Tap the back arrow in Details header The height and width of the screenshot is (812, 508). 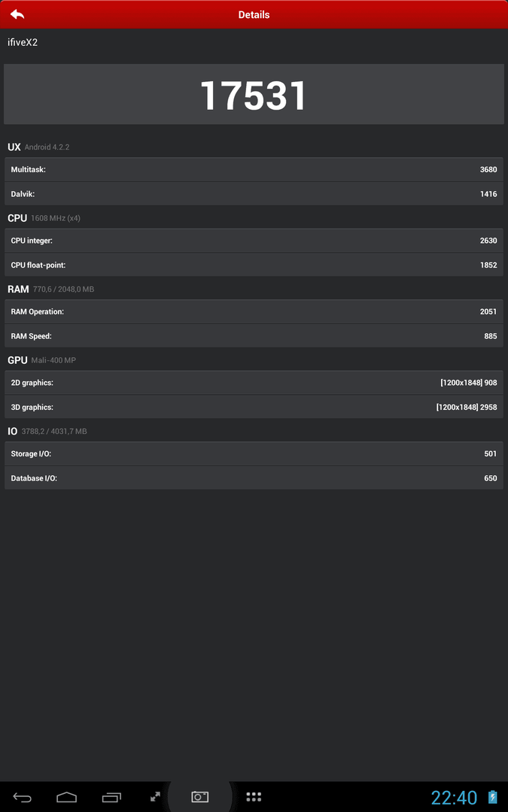[x=17, y=14]
